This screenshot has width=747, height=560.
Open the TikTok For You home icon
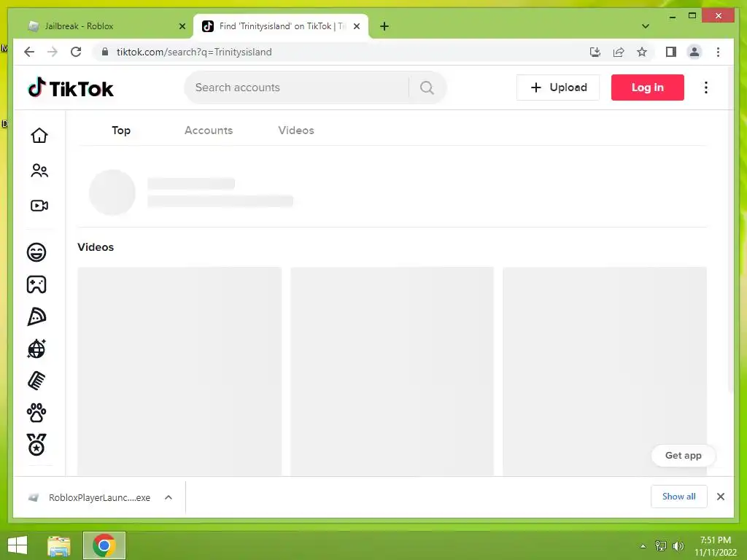pos(39,136)
